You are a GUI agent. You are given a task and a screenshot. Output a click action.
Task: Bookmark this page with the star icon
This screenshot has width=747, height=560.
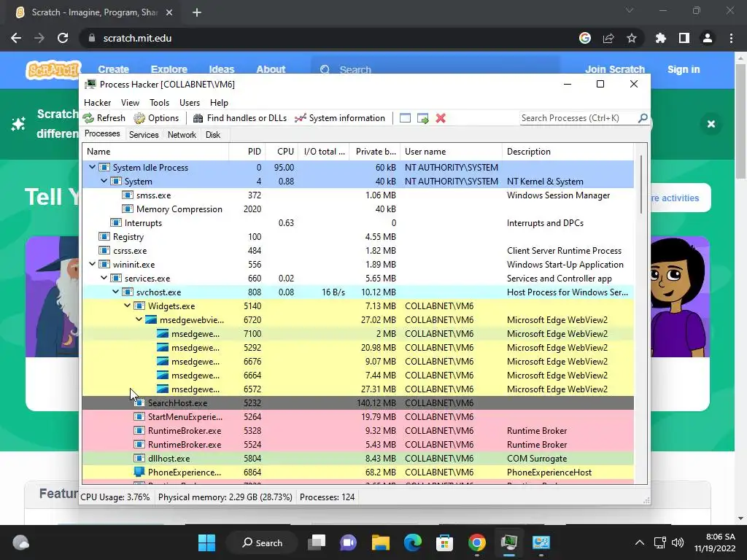pos(632,38)
